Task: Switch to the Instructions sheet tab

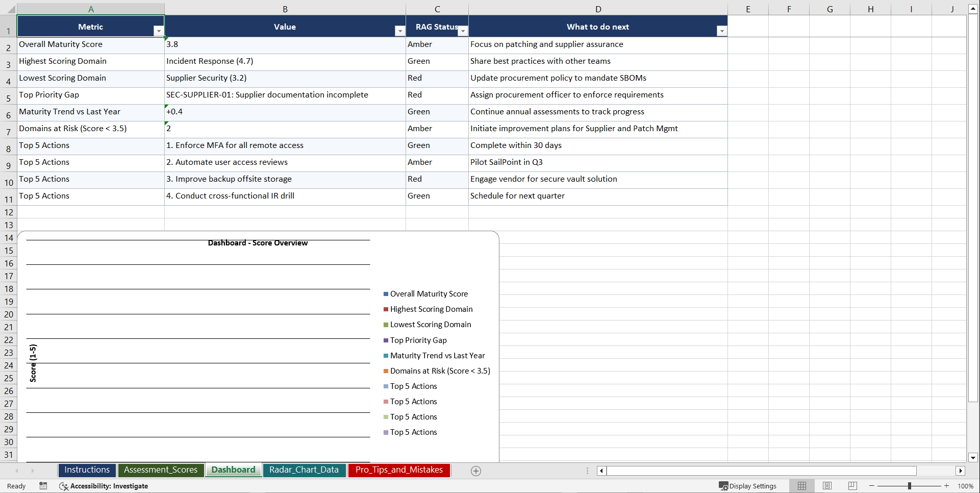Action: pyautogui.click(x=87, y=470)
